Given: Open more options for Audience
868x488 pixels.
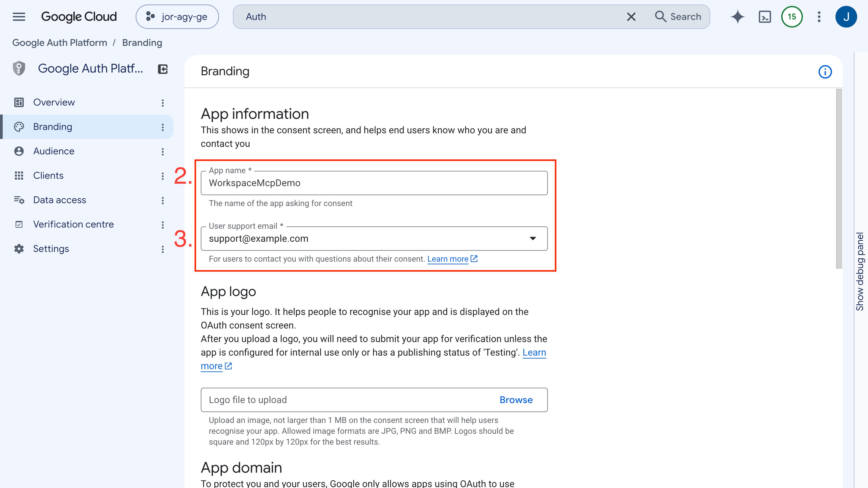Looking at the screenshot, I should (x=163, y=152).
